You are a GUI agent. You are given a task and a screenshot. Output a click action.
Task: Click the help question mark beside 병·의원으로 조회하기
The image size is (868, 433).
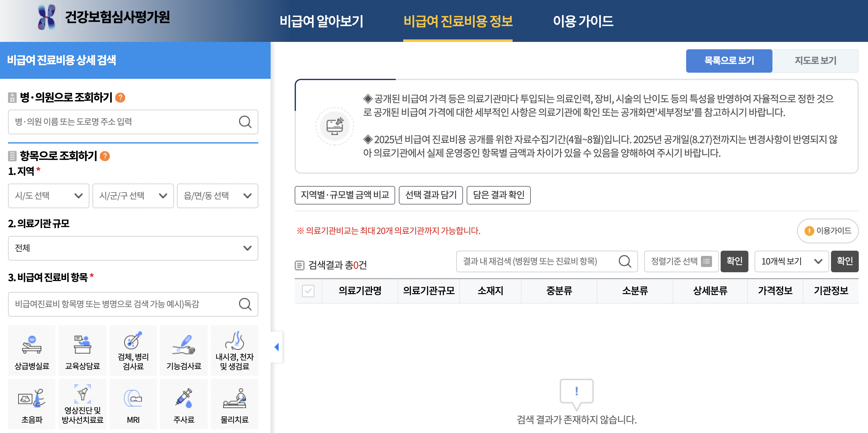(120, 98)
